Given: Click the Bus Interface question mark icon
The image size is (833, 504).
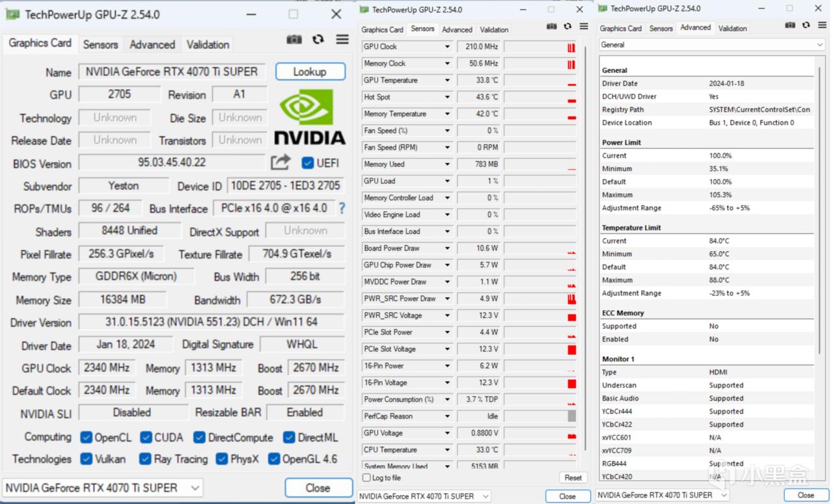Looking at the screenshot, I should click(x=341, y=208).
